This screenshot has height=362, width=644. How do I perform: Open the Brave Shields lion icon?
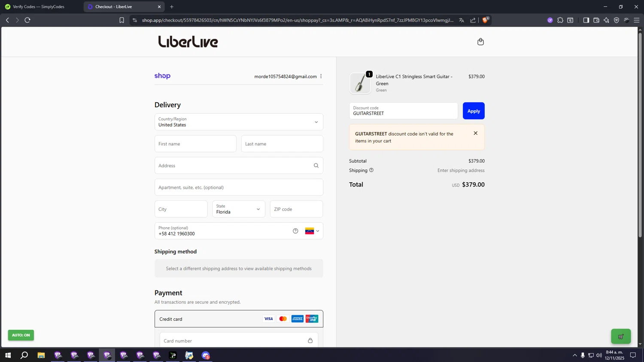[x=485, y=20]
